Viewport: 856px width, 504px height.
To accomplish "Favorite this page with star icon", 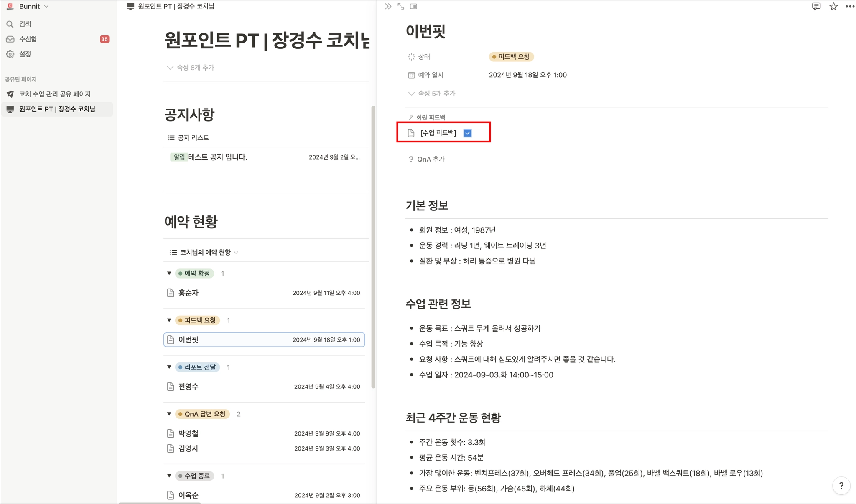I will pos(833,6).
